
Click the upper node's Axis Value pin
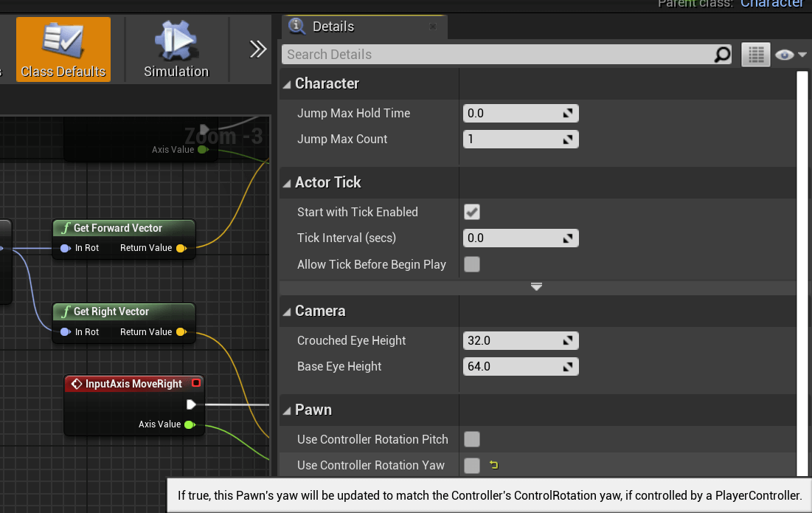203,150
